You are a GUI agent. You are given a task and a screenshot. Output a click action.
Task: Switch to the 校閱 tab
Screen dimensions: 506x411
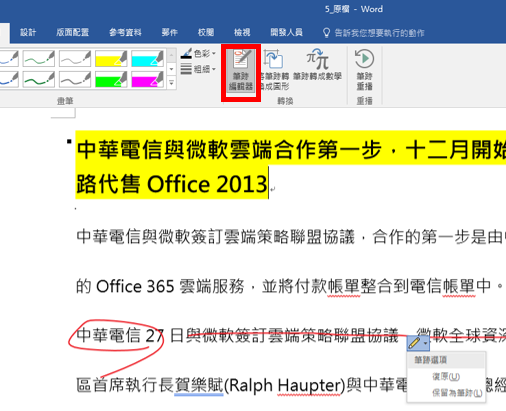click(206, 32)
